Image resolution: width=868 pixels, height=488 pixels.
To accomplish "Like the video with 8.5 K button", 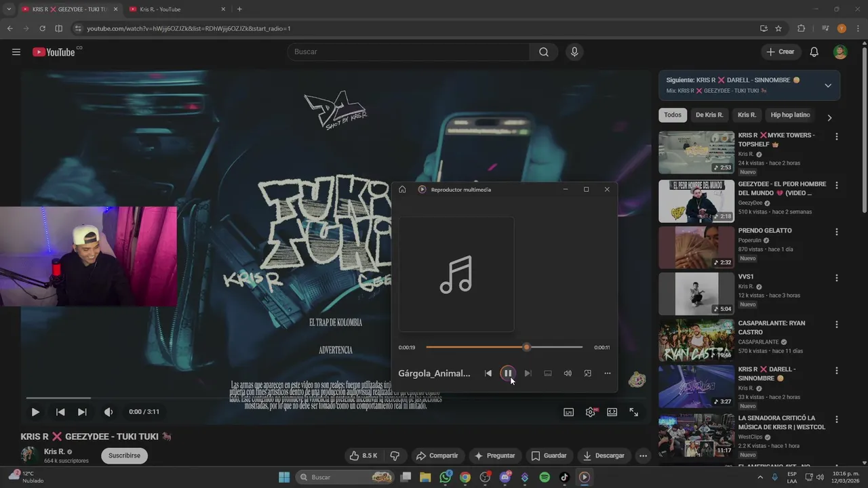I will [363, 455].
